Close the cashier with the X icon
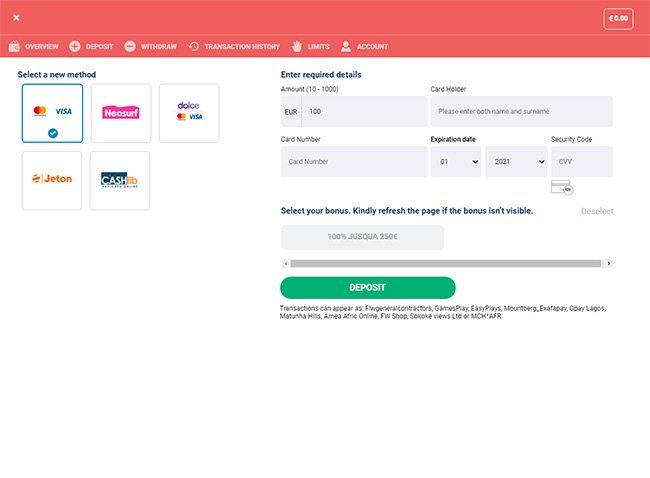 point(16,17)
